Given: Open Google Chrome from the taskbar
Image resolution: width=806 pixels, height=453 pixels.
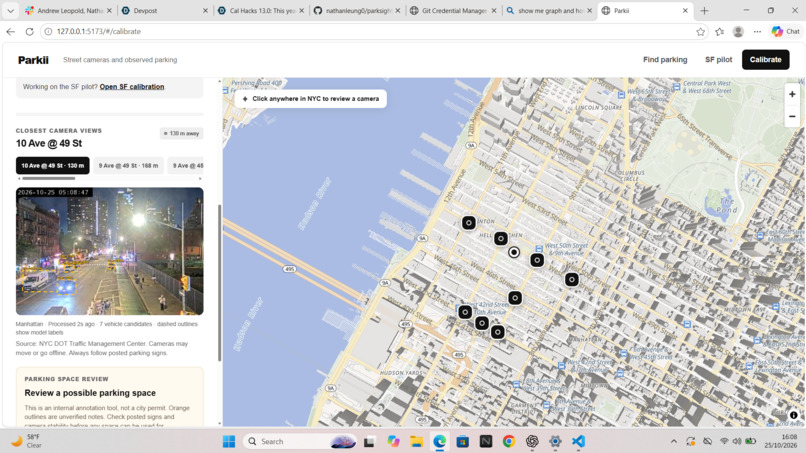Looking at the screenshot, I should click(x=509, y=441).
